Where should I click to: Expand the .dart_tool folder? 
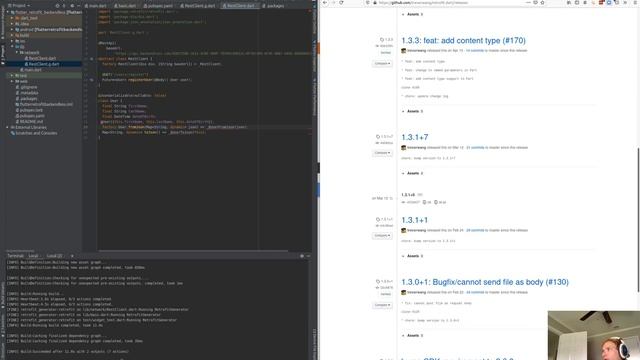(x=12, y=18)
